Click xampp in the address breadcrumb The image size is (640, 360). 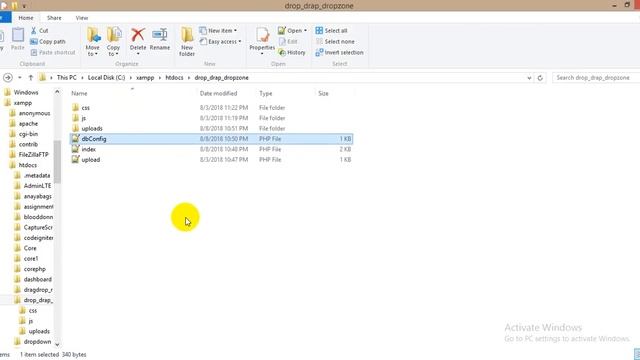[x=145, y=78]
